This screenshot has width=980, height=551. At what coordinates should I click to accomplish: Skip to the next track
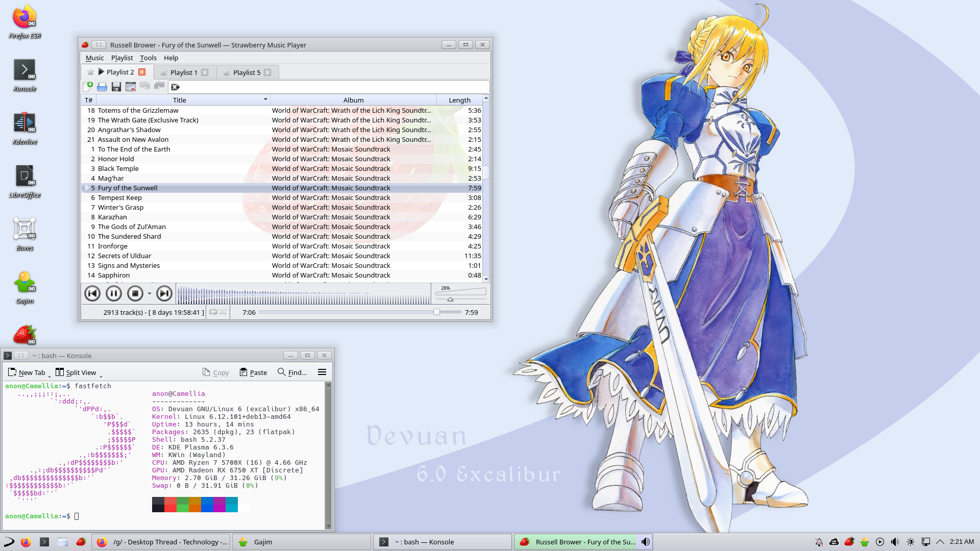pos(164,293)
